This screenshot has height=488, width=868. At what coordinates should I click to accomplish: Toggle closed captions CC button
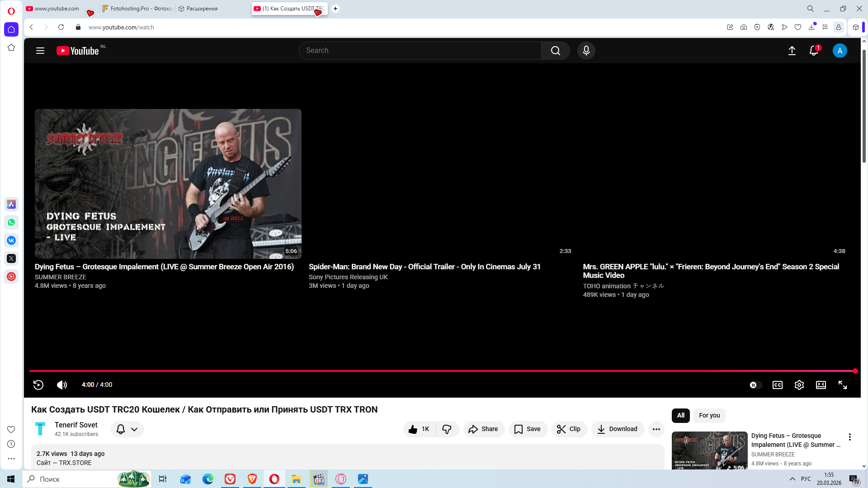coord(777,385)
